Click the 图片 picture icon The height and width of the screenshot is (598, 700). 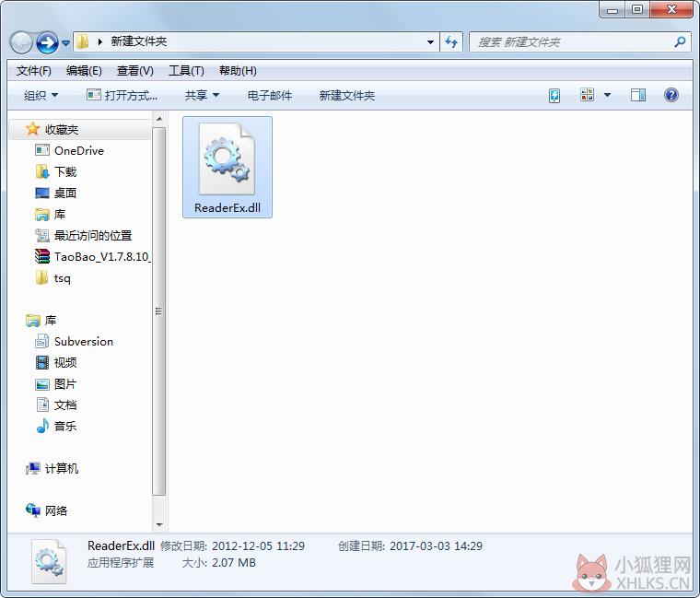42,384
